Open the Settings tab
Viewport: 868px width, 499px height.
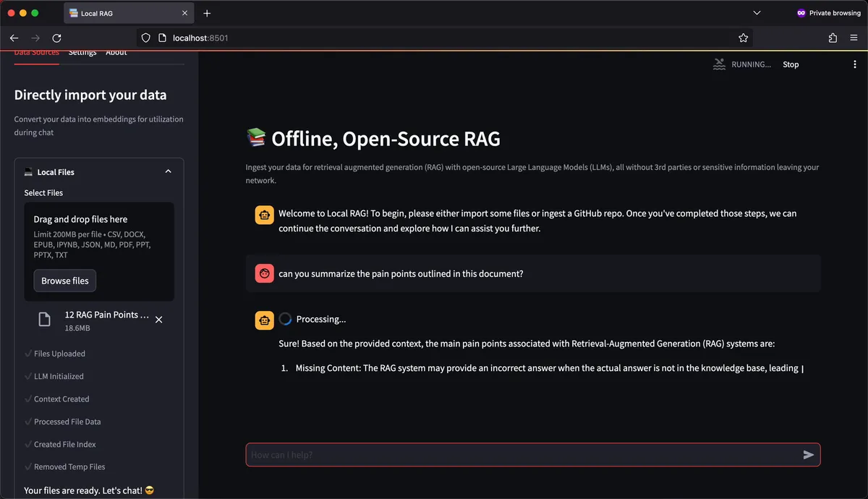coord(82,53)
